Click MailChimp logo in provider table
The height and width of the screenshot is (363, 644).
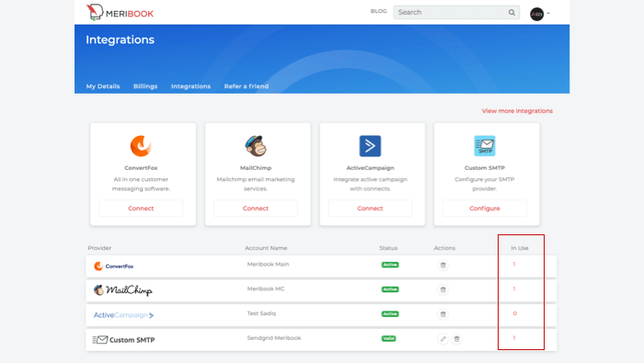[122, 290]
